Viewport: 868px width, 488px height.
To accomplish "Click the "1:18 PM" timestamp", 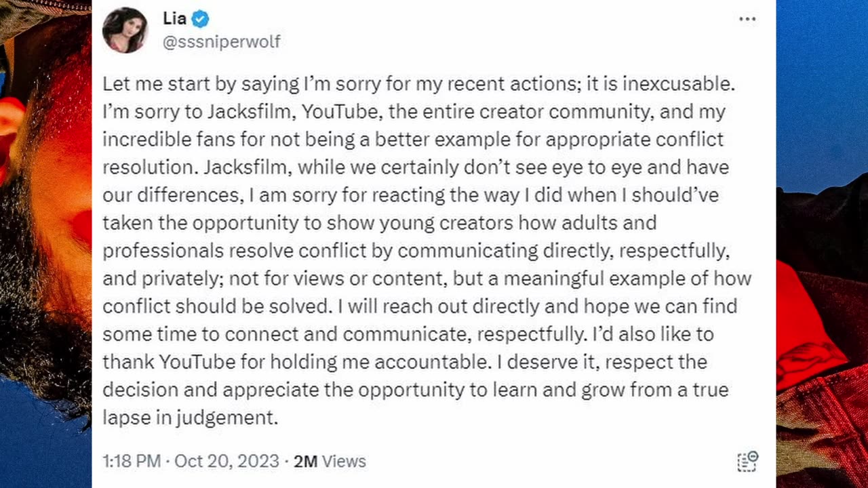I will pyautogui.click(x=132, y=462).
